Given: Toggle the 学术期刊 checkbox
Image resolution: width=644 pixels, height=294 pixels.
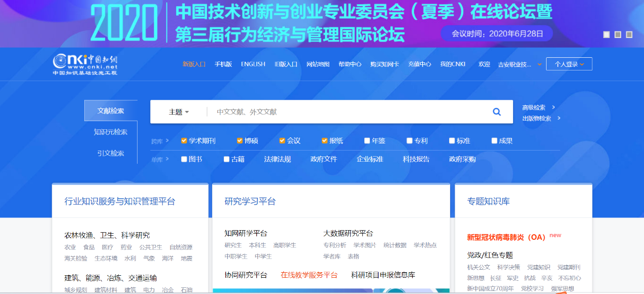Looking at the screenshot, I should [x=184, y=141].
